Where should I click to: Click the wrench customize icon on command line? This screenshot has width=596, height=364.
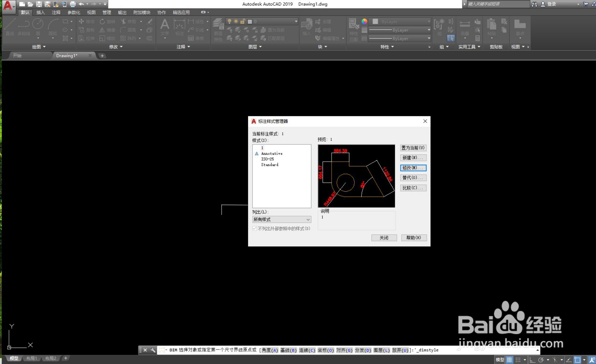click(153, 350)
